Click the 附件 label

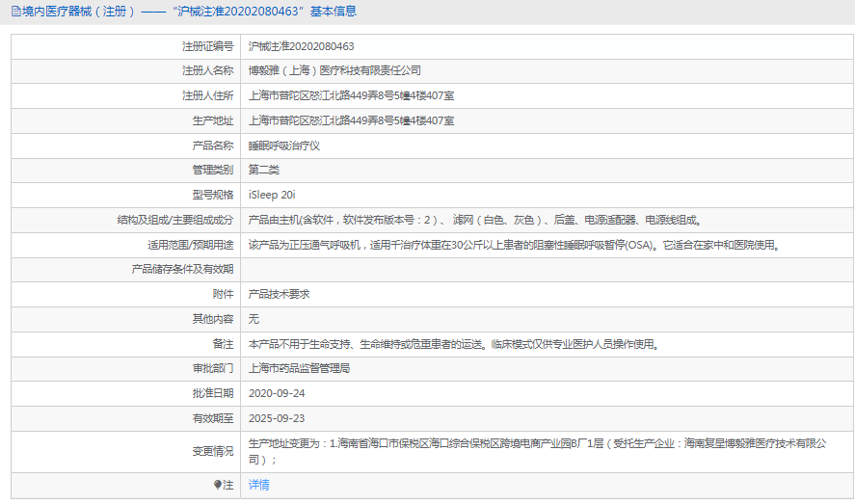tap(223, 294)
